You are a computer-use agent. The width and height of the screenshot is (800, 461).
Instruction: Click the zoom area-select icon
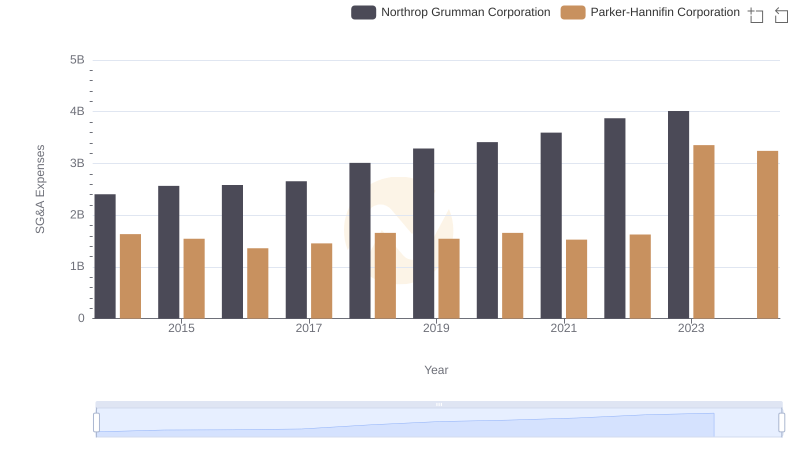click(x=756, y=15)
